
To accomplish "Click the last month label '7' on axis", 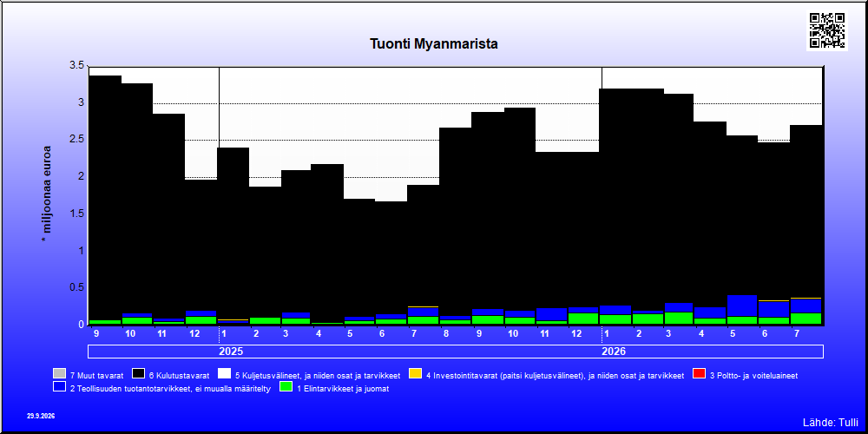I will point(797,334).
